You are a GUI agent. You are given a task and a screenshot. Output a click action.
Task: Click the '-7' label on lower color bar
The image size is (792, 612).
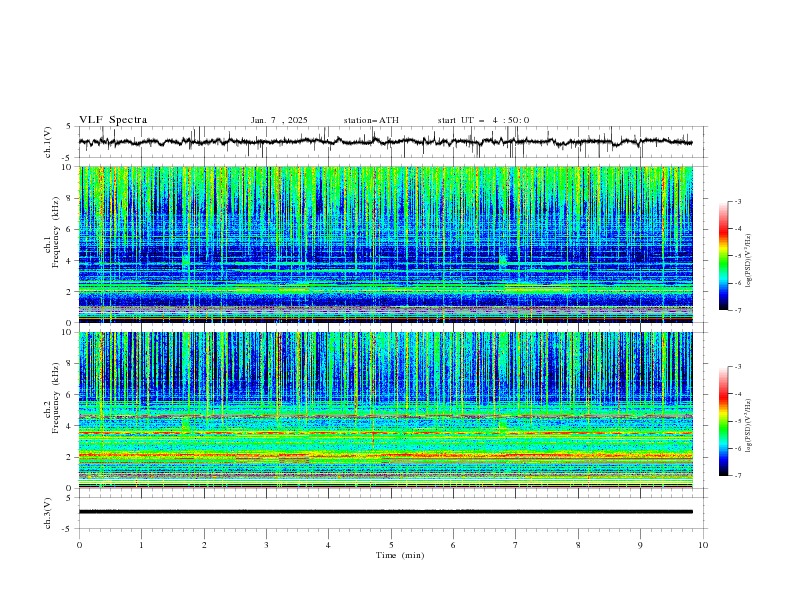[x=738, y=476]
